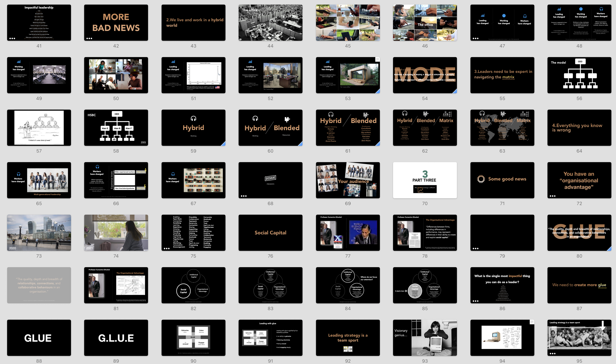Click the build dots on DISSOLVE slide 68
The height and width of the screenshot is (364, 616).
243,196
